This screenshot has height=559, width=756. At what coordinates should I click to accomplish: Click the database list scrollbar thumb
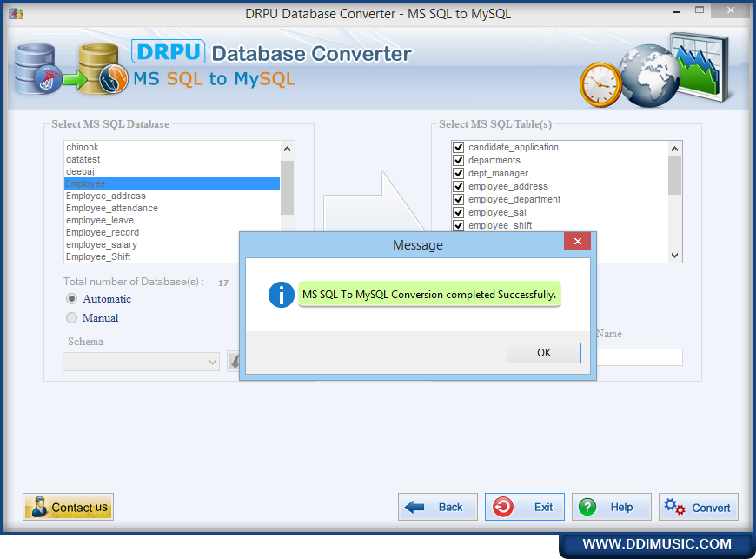pyautogui.click(x=287, y=188)
